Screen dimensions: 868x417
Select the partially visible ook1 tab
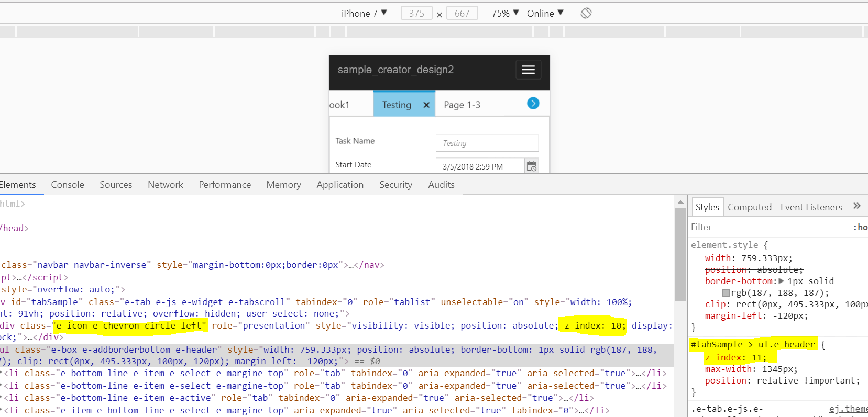(x=339, y=105)
